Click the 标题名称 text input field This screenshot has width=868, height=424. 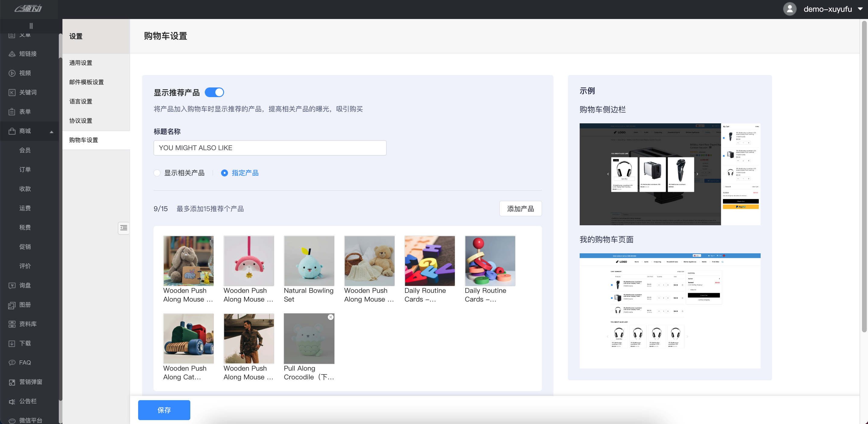(270, 148)
